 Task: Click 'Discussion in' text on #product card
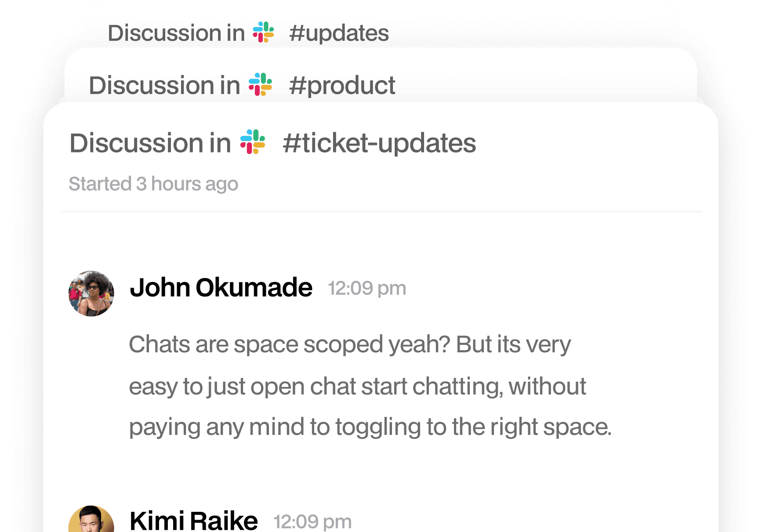(164, 85)
